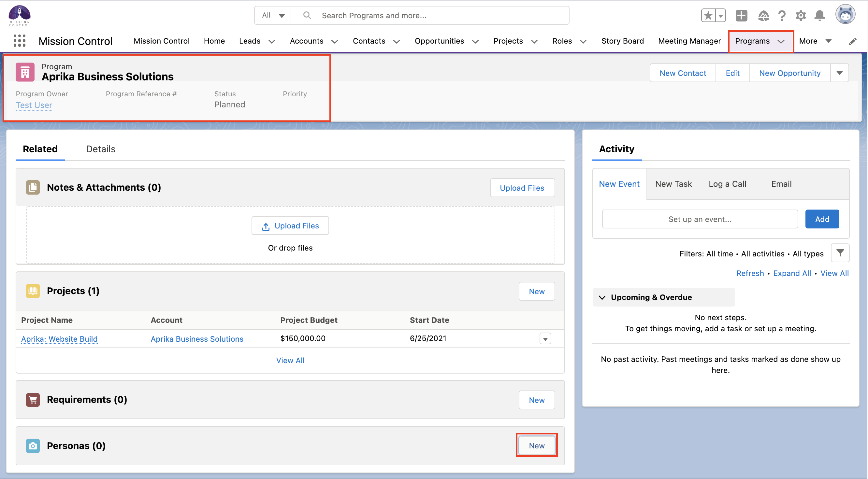This screenshot has height=479, width=868.
Task: Expand the Accounts tab dropdown
Action: click(x=335, y=41)
